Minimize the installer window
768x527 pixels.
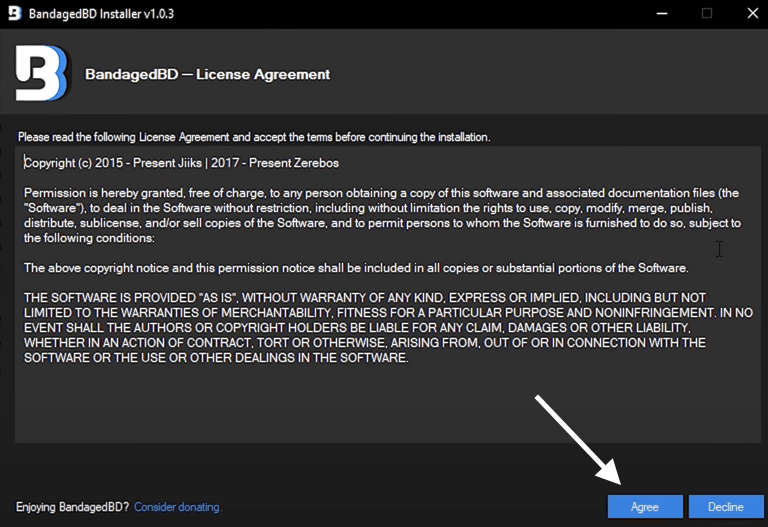(x=661, y=13)
